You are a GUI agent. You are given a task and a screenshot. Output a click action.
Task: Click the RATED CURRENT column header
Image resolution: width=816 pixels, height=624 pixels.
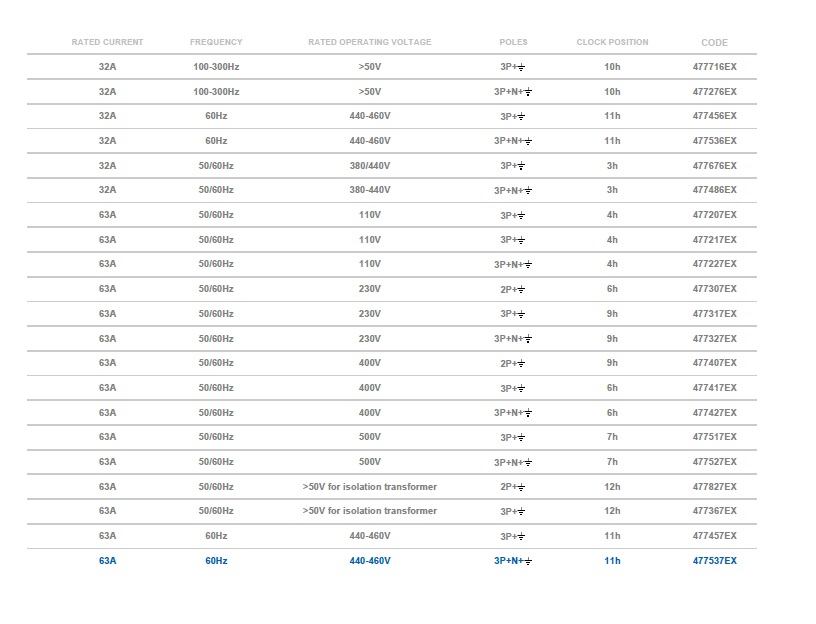107,42
